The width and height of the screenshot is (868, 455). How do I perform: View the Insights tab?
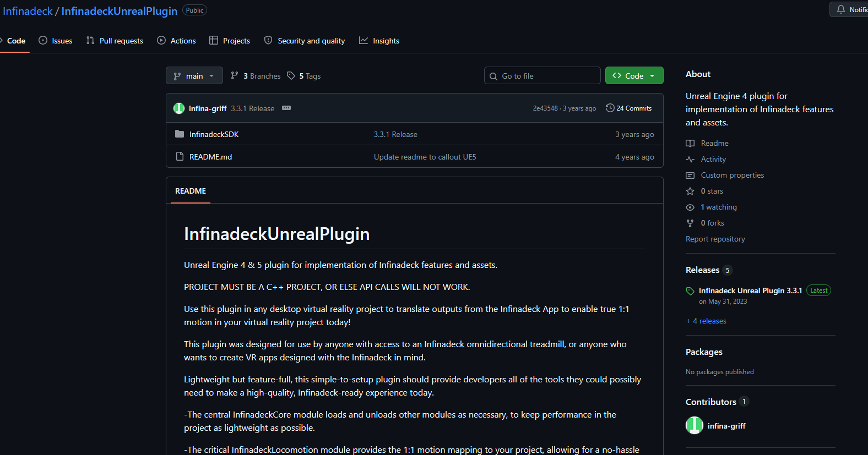pos(379,41)
